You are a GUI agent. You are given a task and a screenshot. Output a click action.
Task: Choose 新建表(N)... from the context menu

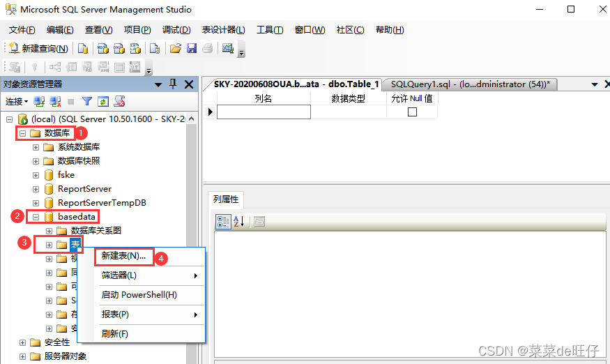pyautogui.click(x=123, y=256)
